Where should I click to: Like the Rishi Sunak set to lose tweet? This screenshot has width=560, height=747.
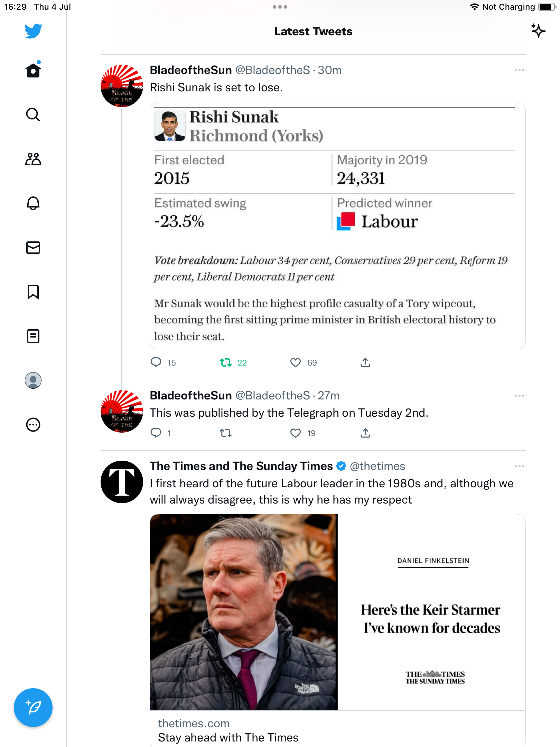(296, 362)
